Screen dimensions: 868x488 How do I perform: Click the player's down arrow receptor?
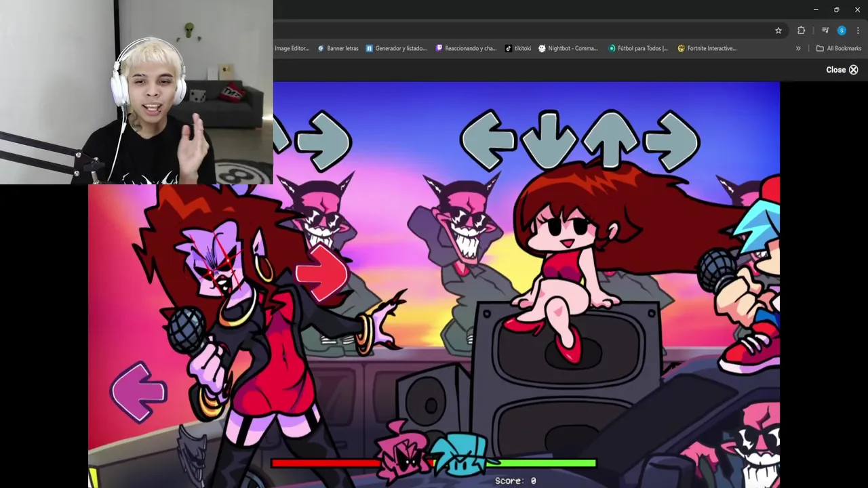click(548, 140)
